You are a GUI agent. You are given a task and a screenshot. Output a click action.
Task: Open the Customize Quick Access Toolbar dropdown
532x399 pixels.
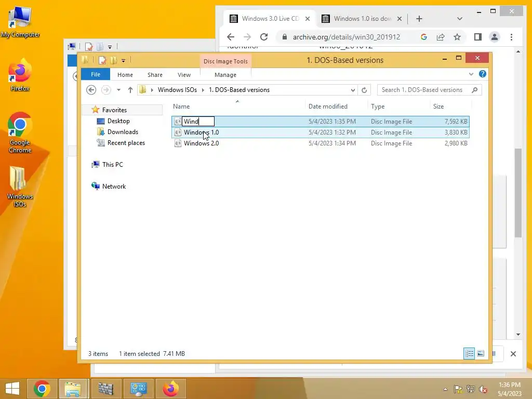click(x=123, y=61)
